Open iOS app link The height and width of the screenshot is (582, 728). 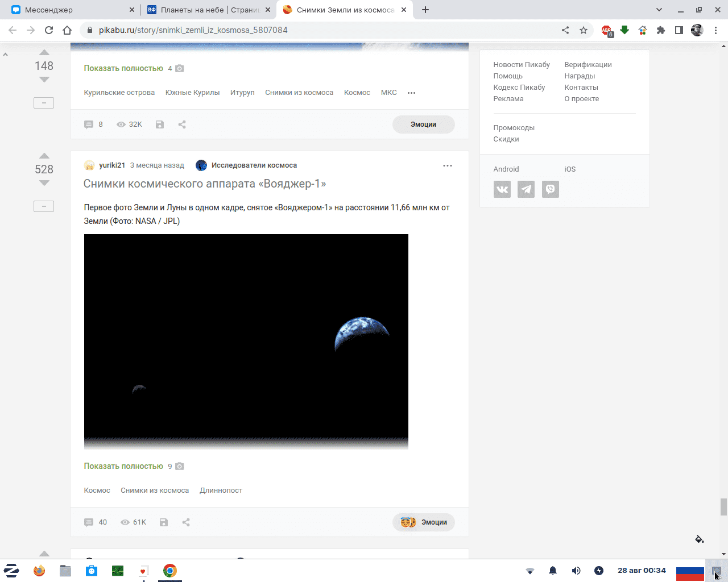coord(570,169)
